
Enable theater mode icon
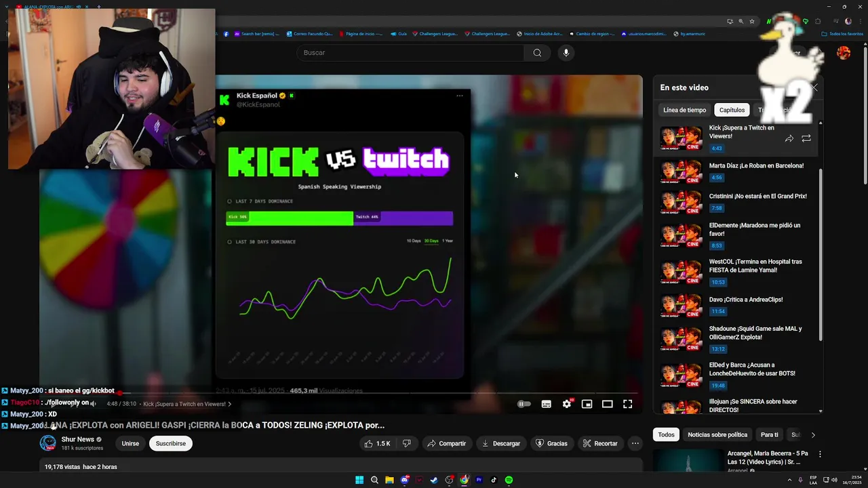coord(608,404)
